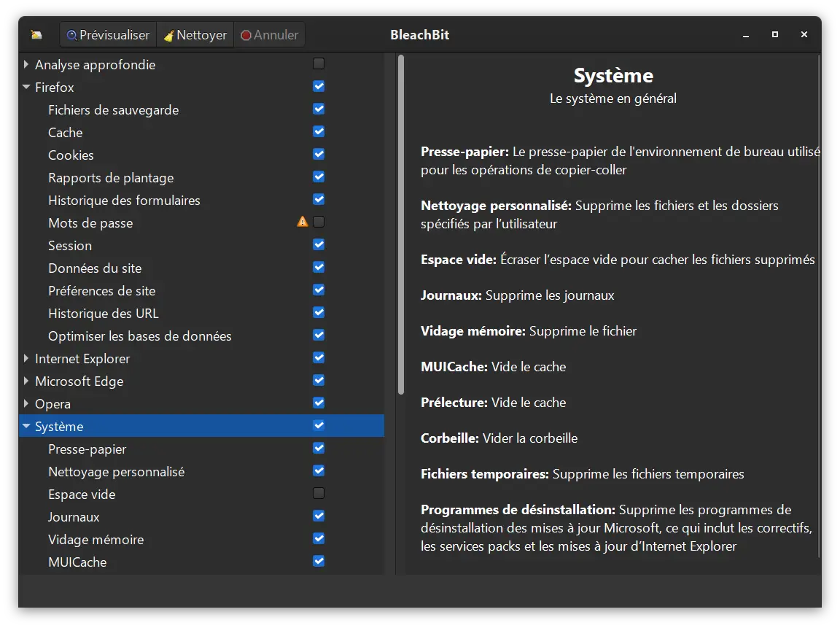Toggle the Microsoft Edge checkbox
The height and width of the screenshot is (628, 840).
coord(319,380)
